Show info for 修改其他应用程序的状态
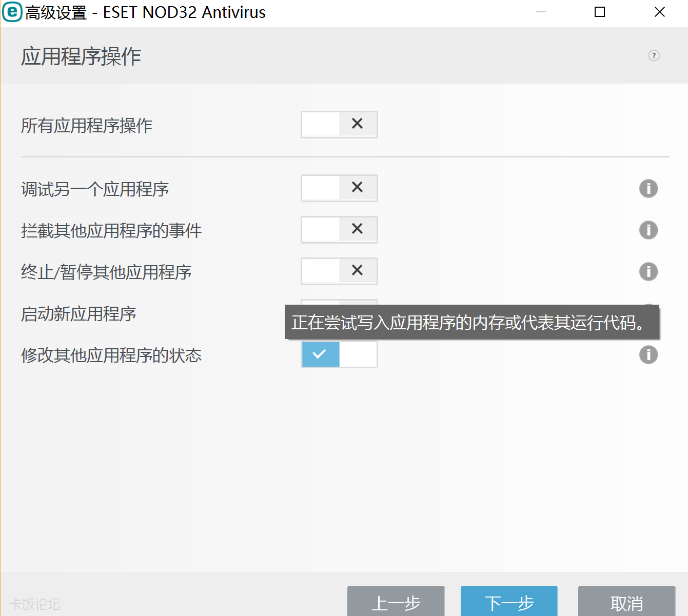688x616 pixels. pyautogui.click(x=648, y=354)
